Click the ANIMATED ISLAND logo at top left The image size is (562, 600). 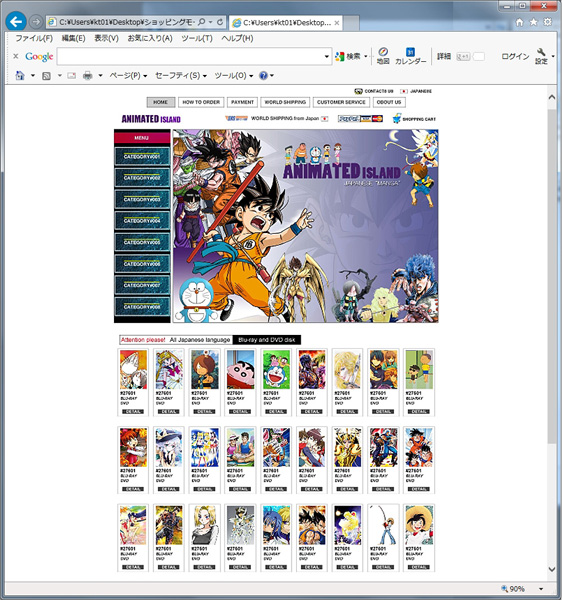pyautogui.click(x=151, y=119)
